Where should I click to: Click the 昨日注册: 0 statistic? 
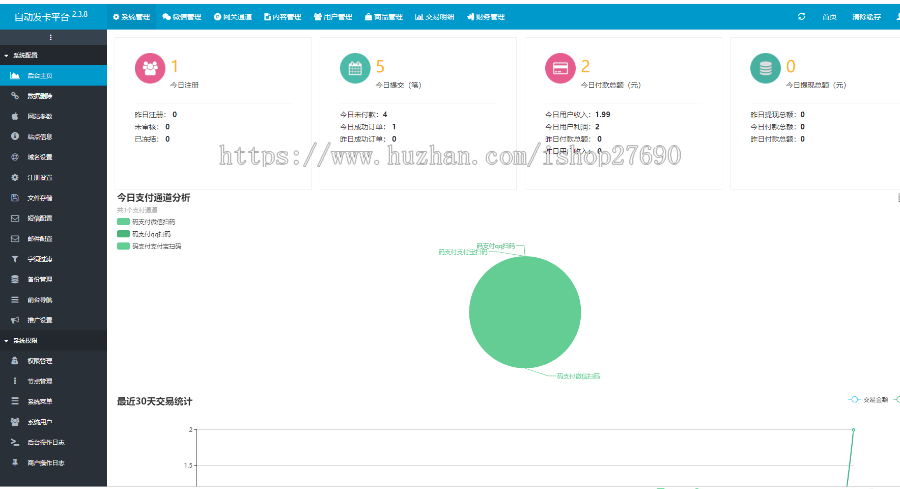(156, 114)
